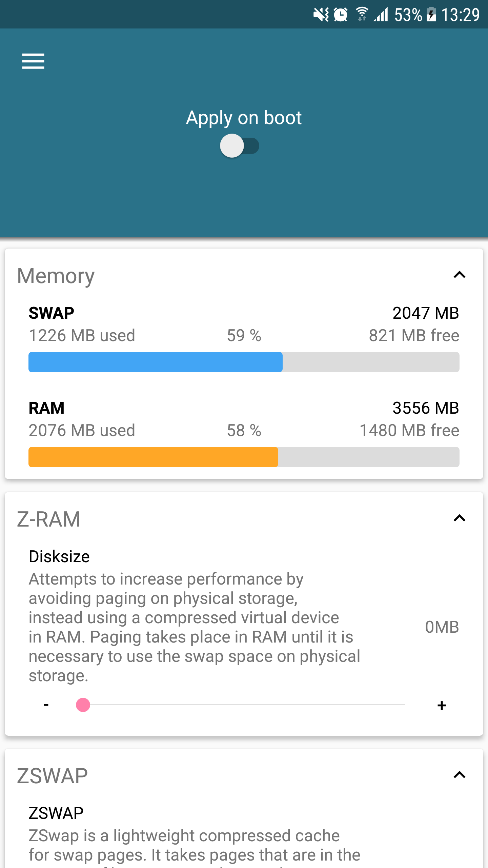
Task: Tap the cellular signal strength icon
Action: [381, 15]
